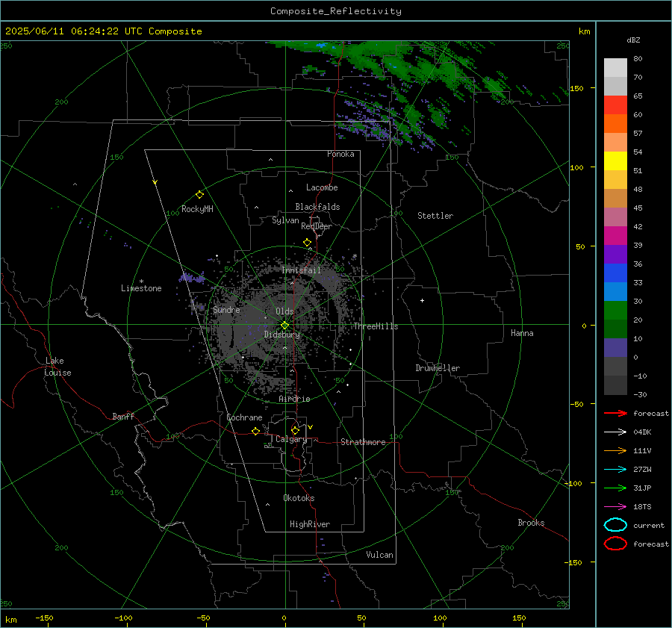Click the Vulcan label
The image size is (672, 628).
tap(379, 555)
